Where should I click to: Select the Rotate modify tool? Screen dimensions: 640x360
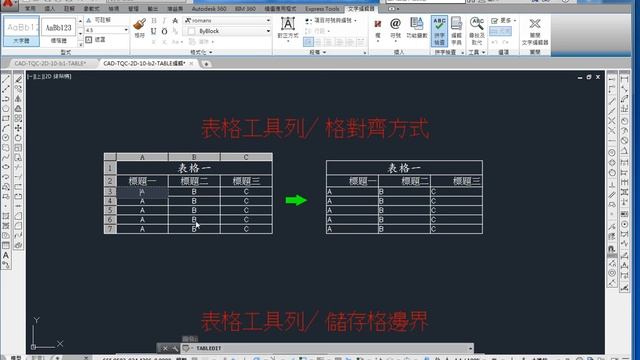pos(18,138)
